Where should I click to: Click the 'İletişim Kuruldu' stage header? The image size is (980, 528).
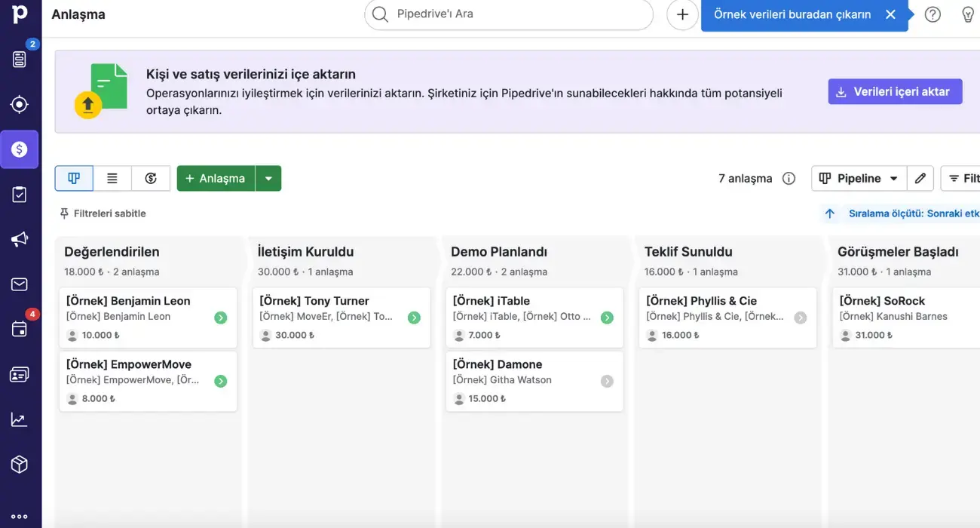[305, 252]
